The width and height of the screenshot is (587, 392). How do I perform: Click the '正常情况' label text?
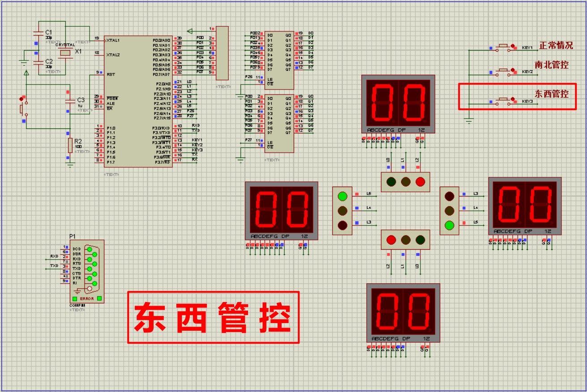pos(556,46)
